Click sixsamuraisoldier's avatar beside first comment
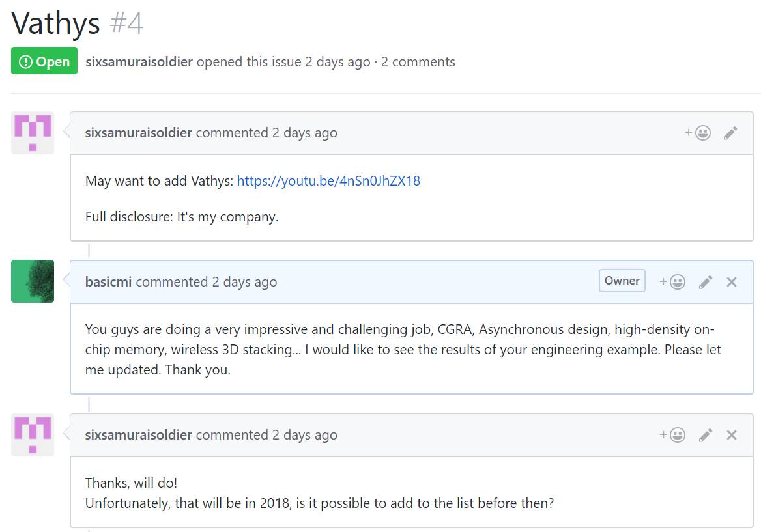Screen dimensions: 761x532 pos(33,133)
